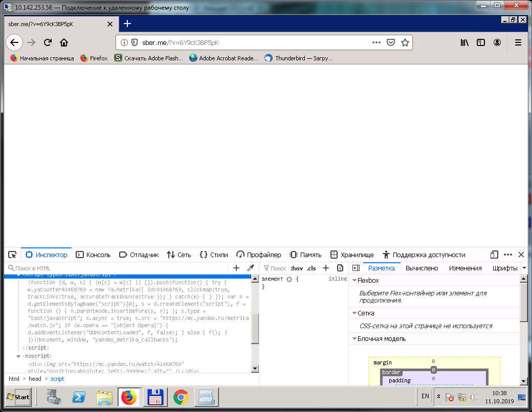532x412 pixels.
Task: Click layout panel scroll up arrow
Action: click(523, 279)
